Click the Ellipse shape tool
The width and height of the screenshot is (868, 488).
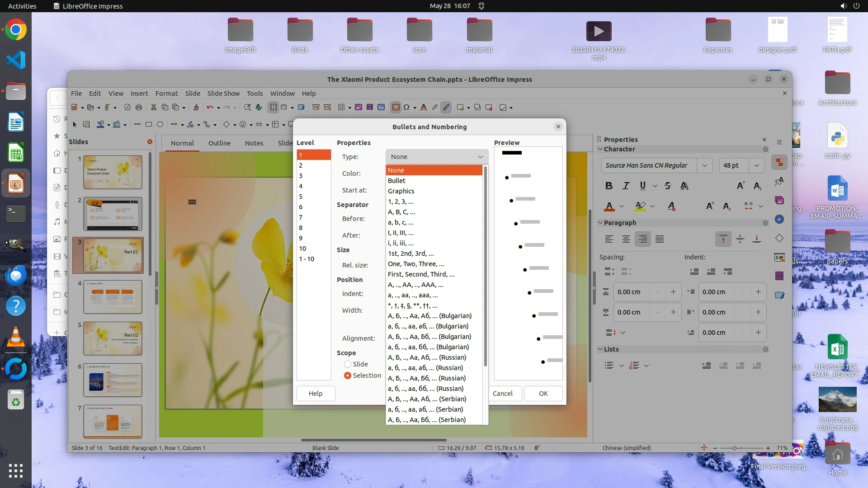pyautogui.click(x=160, y=124)
